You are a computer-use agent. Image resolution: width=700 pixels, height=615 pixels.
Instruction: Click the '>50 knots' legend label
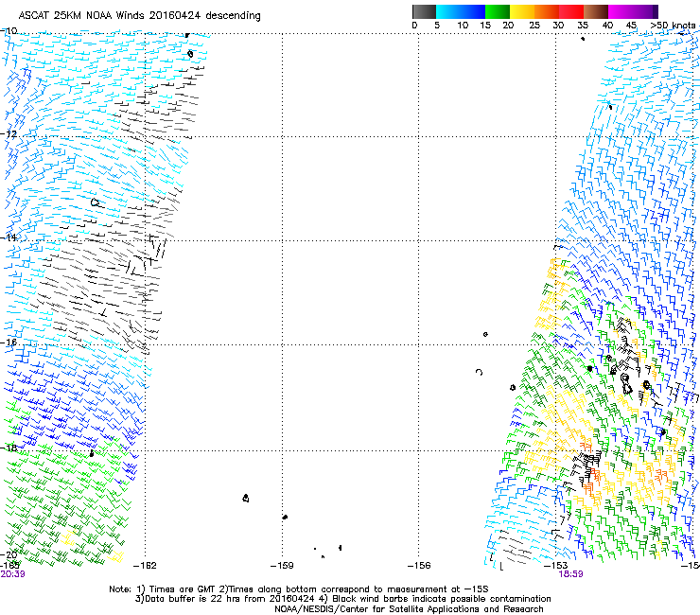pyautogui.click(x=673, y=26)
